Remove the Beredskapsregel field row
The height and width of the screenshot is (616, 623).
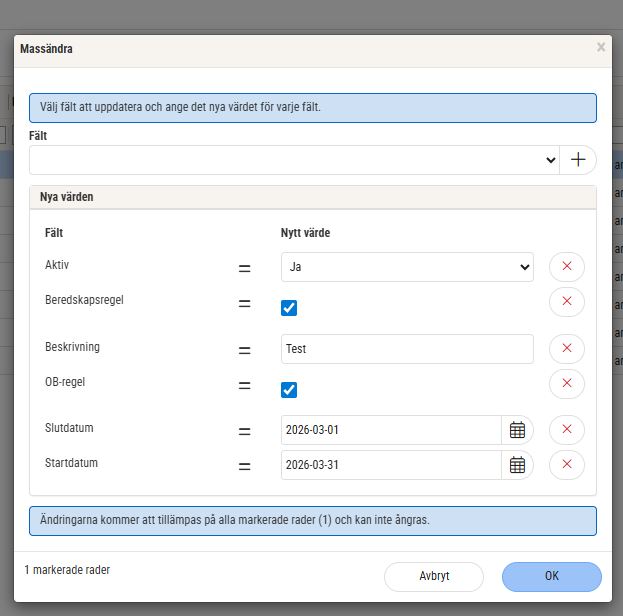[x=566, y=301]
